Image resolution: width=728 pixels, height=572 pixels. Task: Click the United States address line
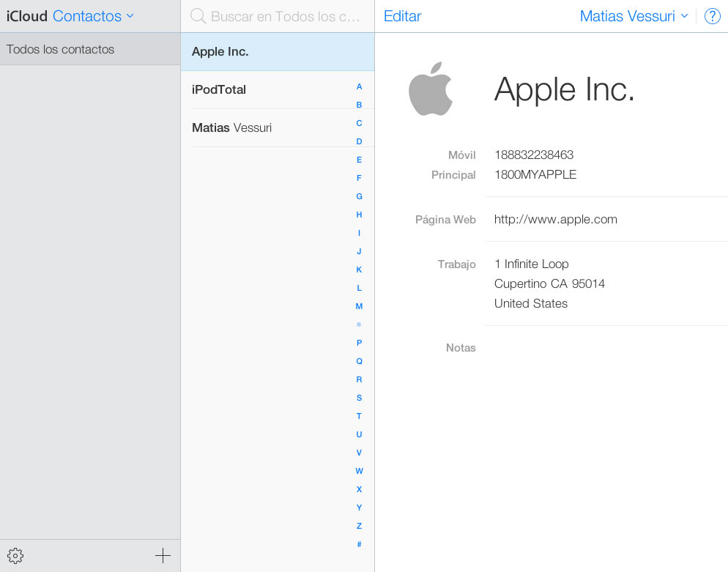coord(531,304)
